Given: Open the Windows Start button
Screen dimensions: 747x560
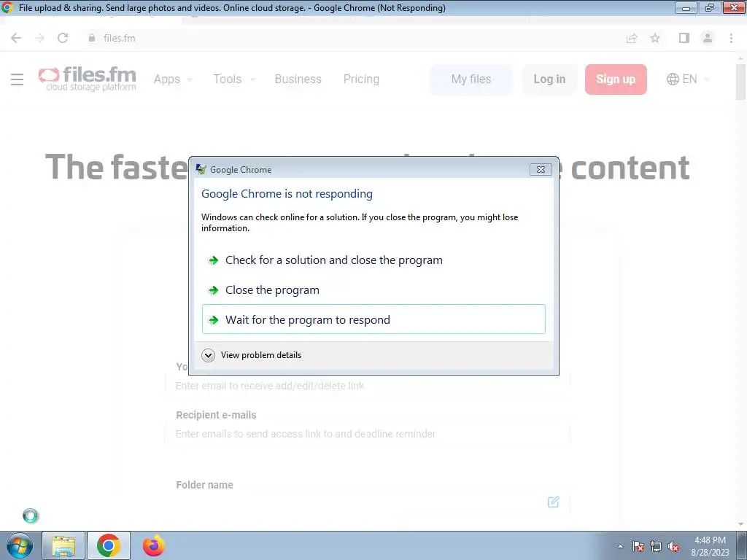Looking at the screenshot, I should pyautogui.click(x=20, y=545).
